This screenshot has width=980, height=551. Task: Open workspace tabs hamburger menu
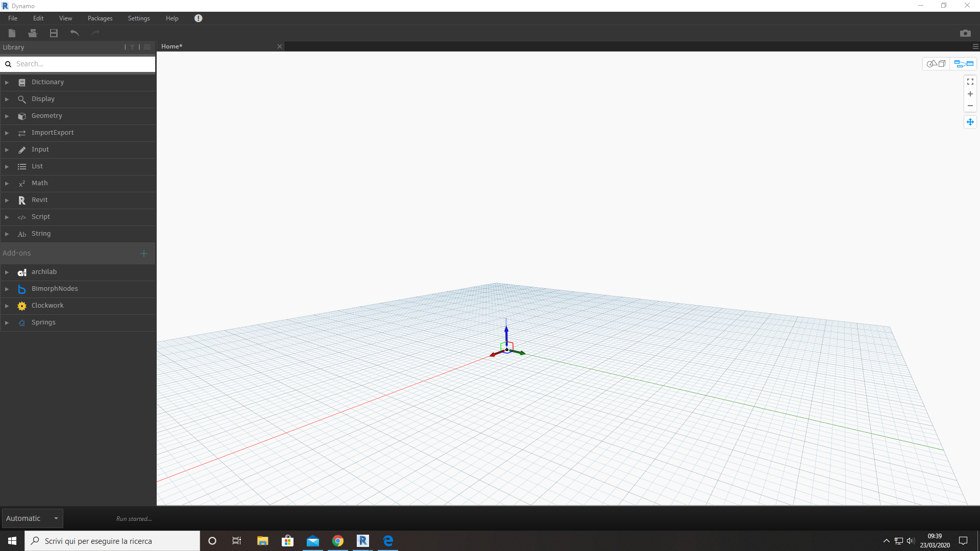click(975, 46)
